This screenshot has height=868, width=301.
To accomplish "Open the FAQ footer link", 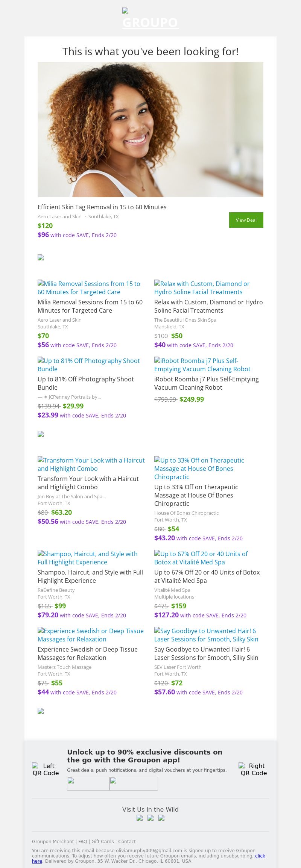I will 82,842.
